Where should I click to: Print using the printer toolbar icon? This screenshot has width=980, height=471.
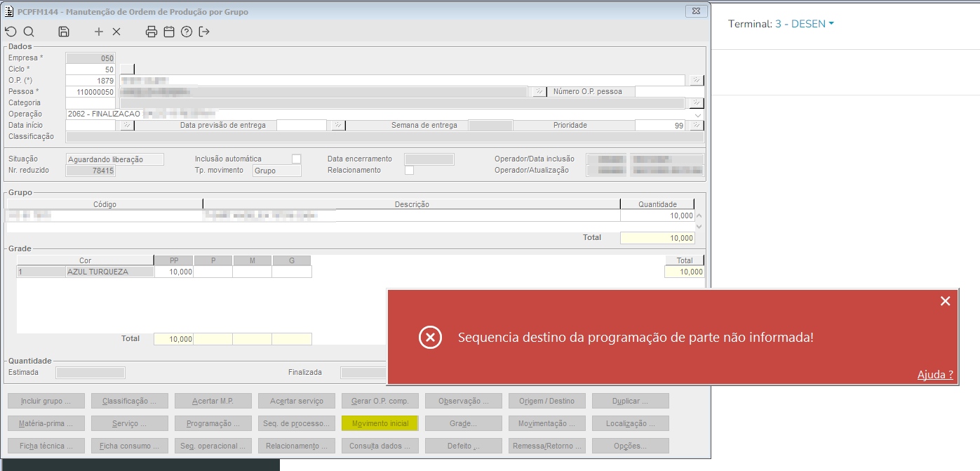(x=152, y=32)
